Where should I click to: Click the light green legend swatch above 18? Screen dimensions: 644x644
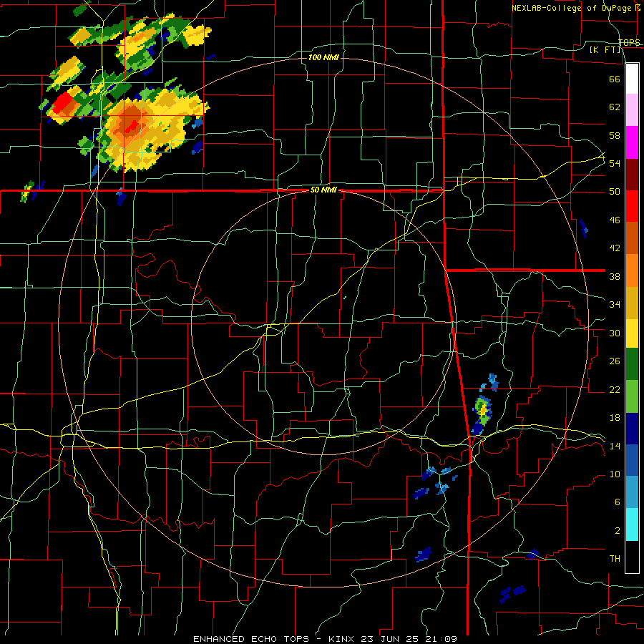point(632,396)
